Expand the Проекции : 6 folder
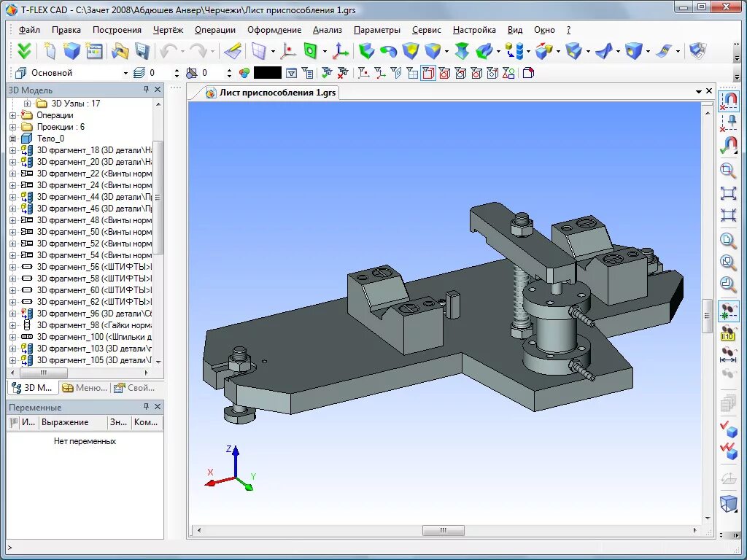 [13, 127]
